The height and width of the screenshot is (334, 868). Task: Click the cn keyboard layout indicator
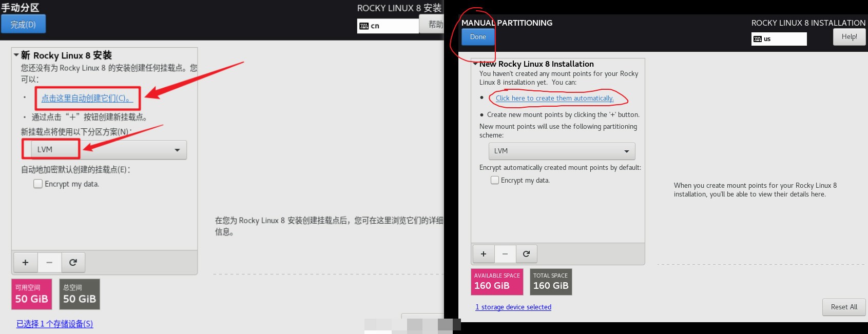point(388,26)
